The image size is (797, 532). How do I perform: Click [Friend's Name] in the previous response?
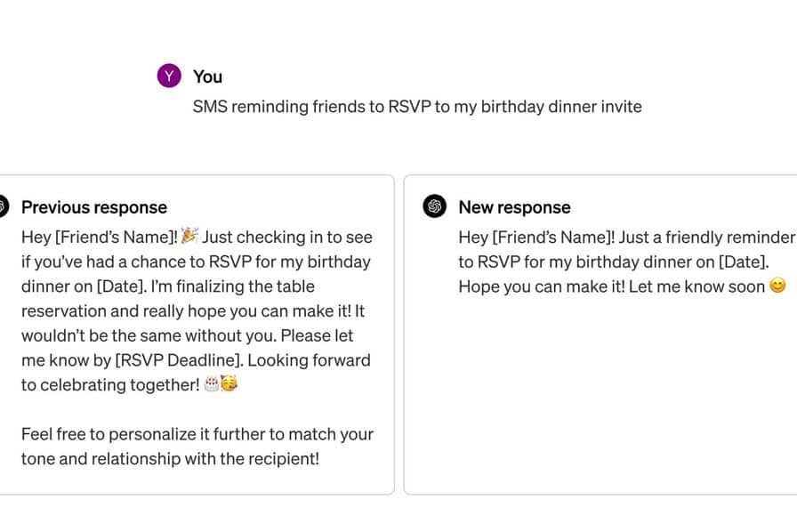click(x=117, y=237)
